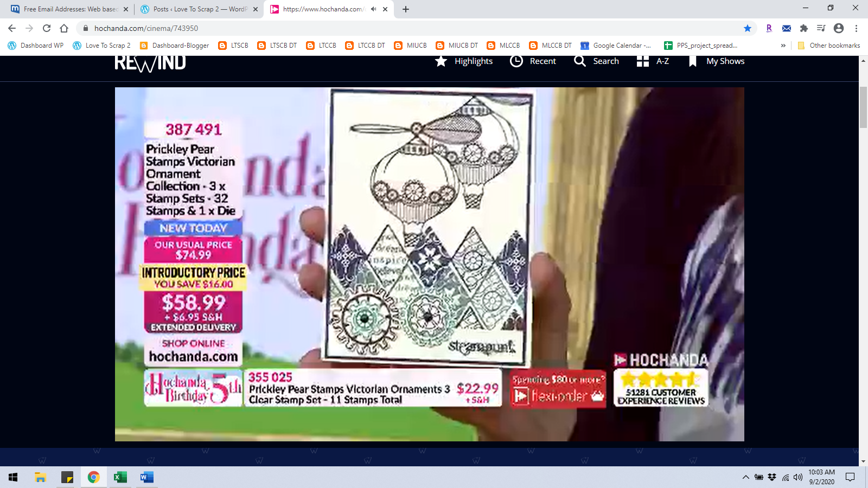
Task: Open Chrome three-dot menu
Action: coord(856,28)
